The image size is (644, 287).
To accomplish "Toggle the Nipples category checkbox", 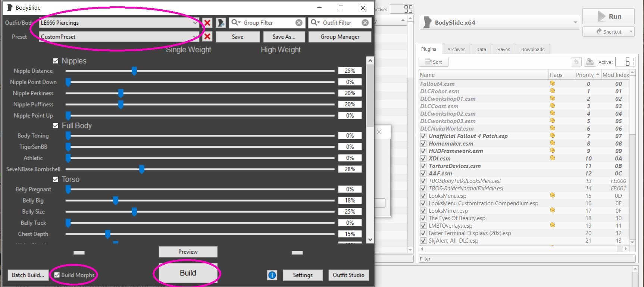I will click(56, 61).
